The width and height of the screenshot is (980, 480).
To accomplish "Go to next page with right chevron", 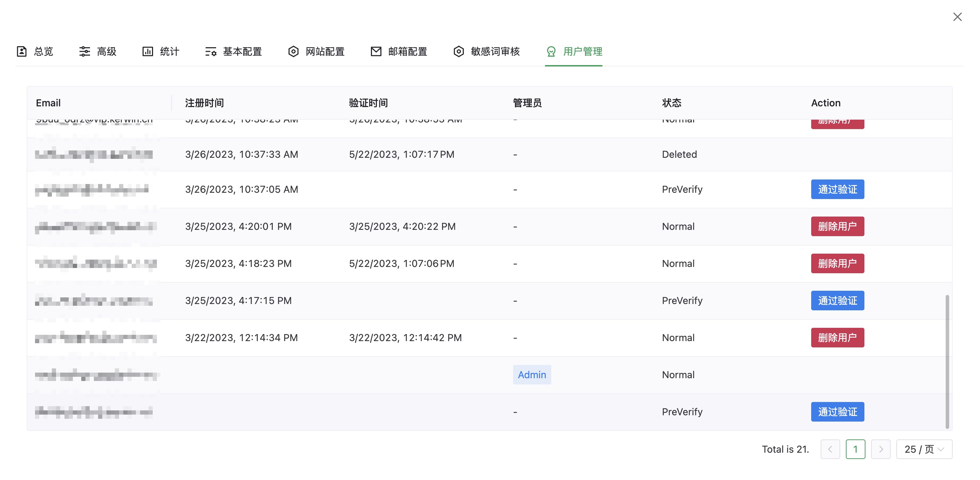I will [880, 449].
